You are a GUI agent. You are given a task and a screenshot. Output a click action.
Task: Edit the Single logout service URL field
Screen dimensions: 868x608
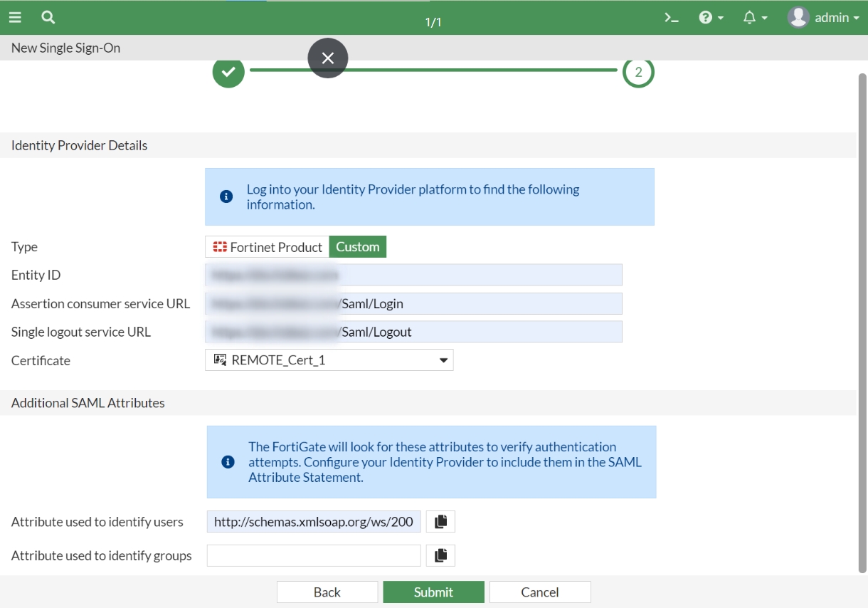pyautogui.click(x=413, y=332)
